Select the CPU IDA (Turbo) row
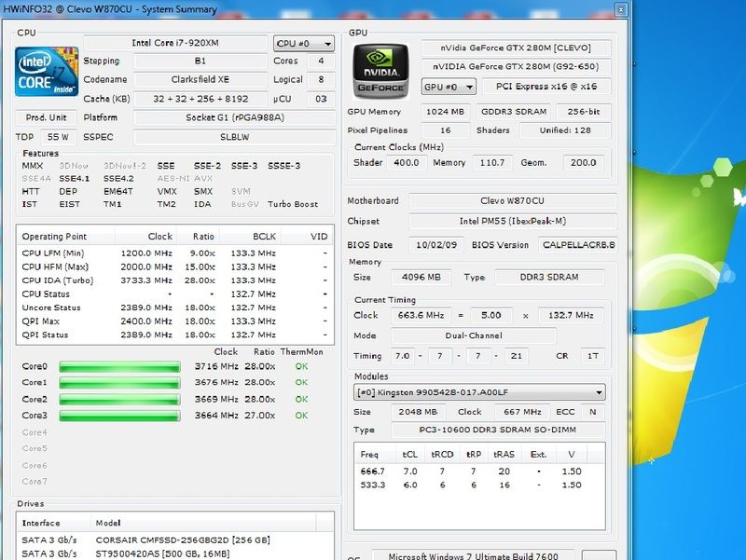Image resolution: width=746 pixels, height=560 pixels. point(174,280)
